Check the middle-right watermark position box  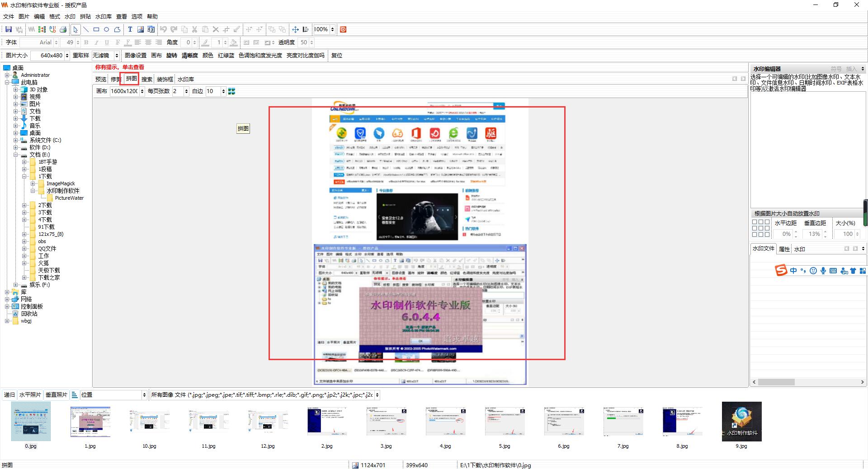(x=767, y=228)
